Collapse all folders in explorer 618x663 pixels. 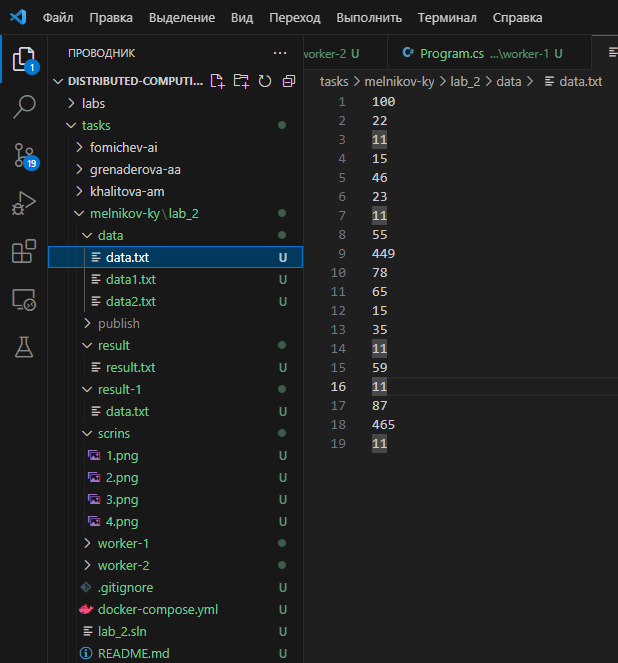289,81
